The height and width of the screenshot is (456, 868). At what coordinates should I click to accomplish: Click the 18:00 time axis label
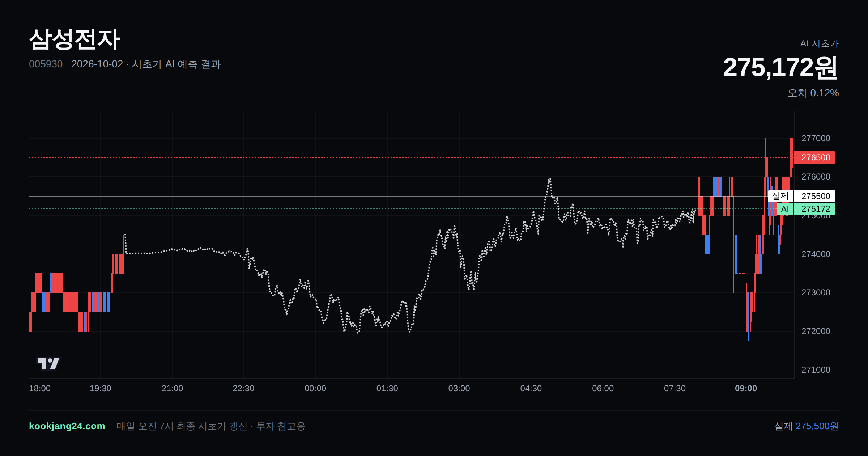[40, 388]
